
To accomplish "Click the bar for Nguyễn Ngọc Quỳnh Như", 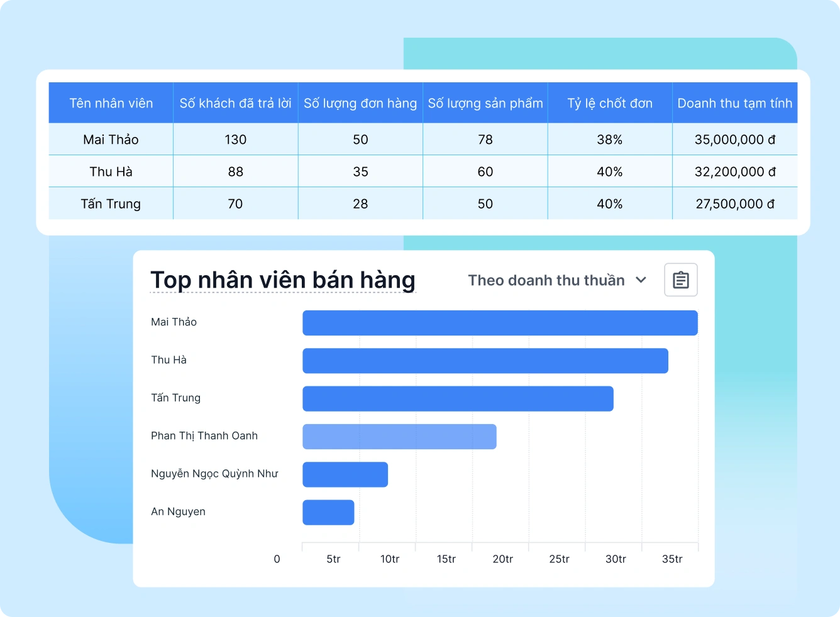I will (x=345, y=474).
